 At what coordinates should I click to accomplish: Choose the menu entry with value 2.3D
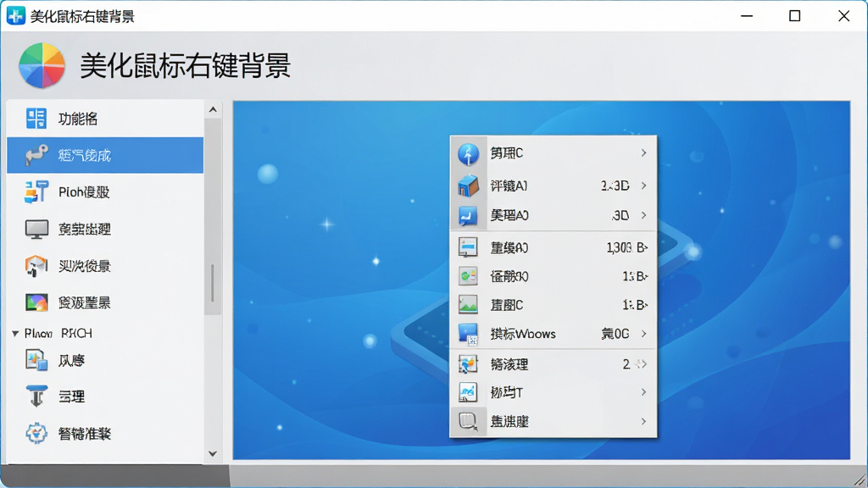(x=554, y=186)
